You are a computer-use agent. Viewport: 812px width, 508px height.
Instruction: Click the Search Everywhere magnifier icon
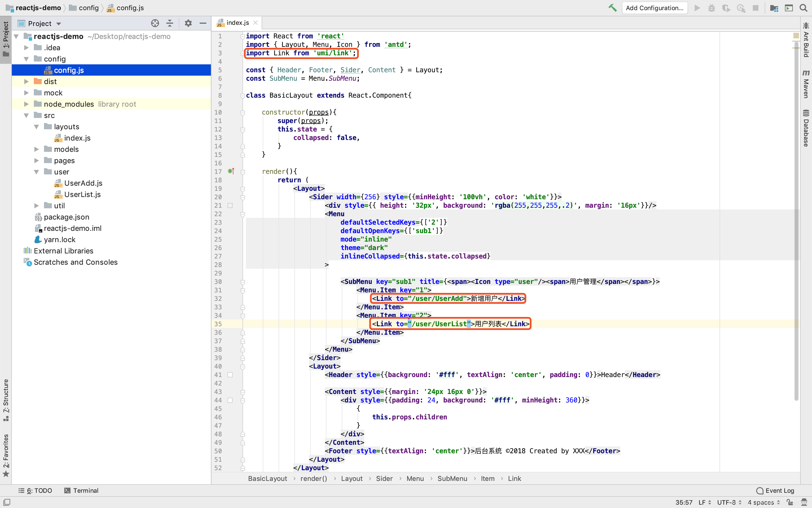[x=803, y=8]
